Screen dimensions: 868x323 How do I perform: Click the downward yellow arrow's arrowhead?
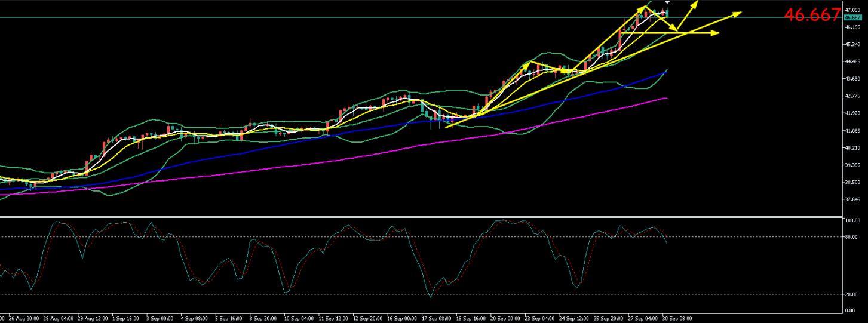(x=674, y=29)
